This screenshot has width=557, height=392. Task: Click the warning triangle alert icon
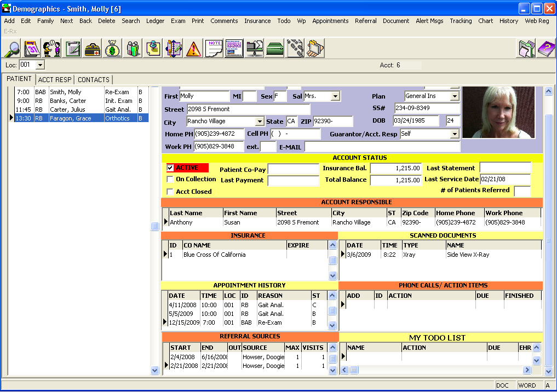click(x=193, y=49)
